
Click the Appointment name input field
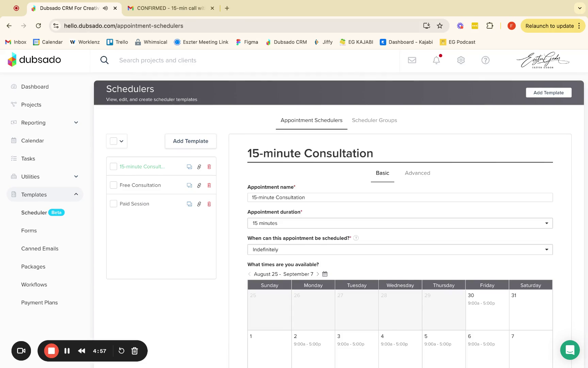400,198
